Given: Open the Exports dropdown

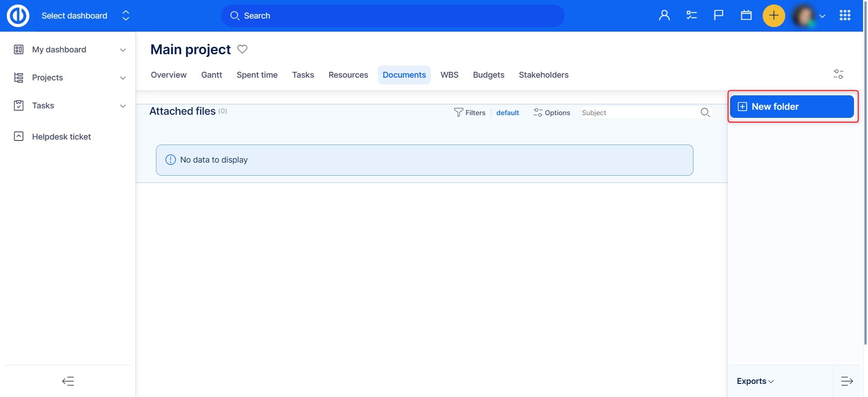Looking at the screenshot, I should coord(755,381).
